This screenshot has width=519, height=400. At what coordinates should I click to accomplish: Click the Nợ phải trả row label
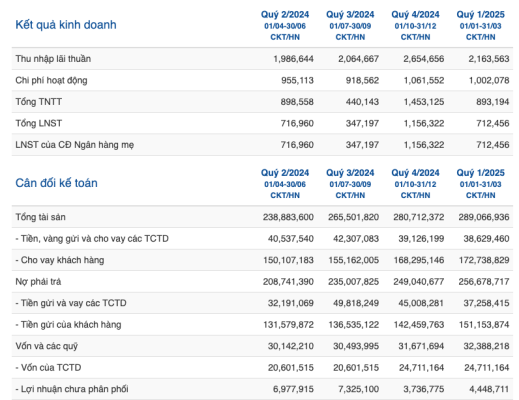point(38,282)
